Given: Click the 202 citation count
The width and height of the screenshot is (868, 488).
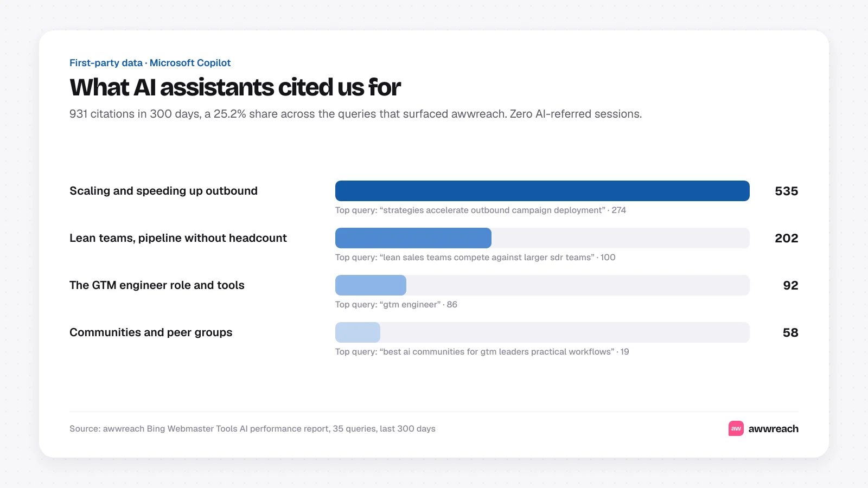Looking at the screenshot, I should pyautogui.click(x=787, y=238).
